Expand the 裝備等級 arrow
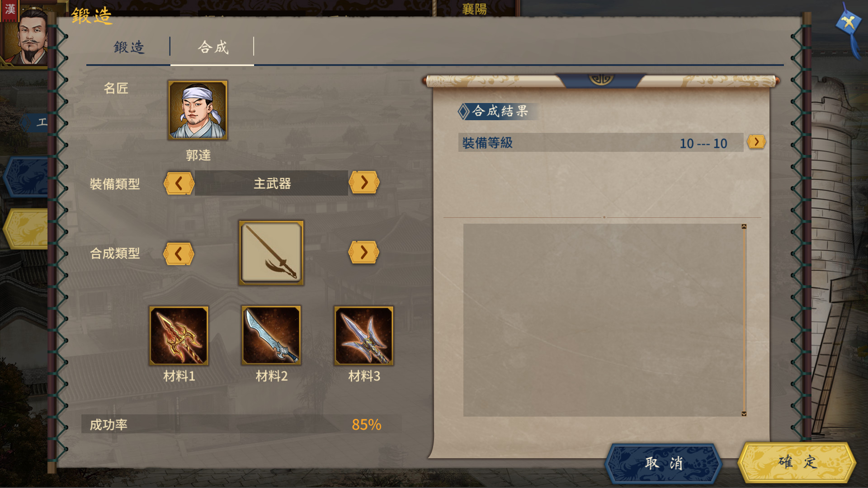The height and width of the screenshot is (488, 868). tap(756, 142)
